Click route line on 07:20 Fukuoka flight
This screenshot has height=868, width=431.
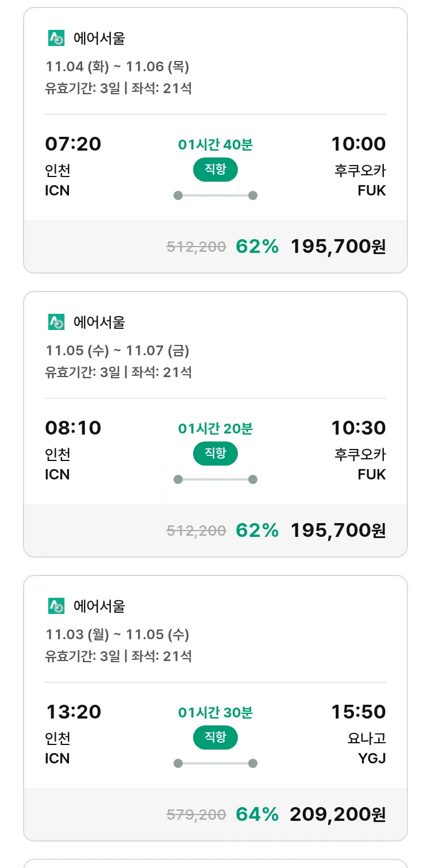coord(215,195)
